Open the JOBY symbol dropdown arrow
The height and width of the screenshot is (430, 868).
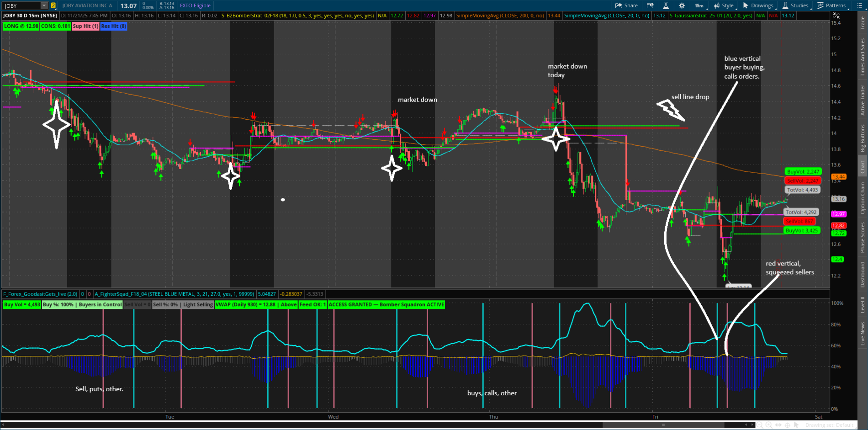point(44,5)
